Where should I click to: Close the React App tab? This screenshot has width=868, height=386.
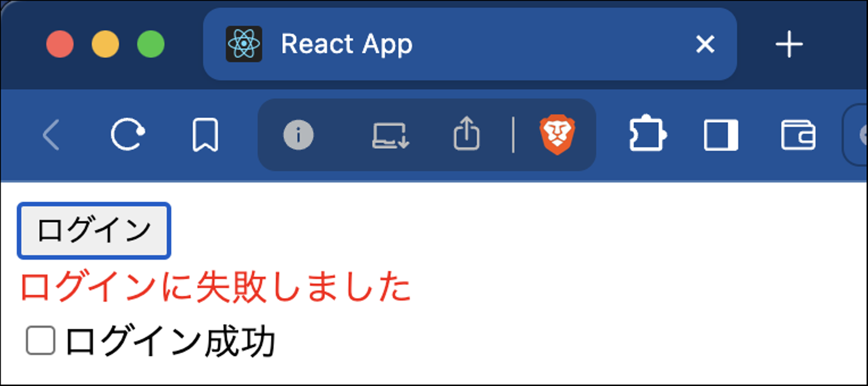(705, 44)
